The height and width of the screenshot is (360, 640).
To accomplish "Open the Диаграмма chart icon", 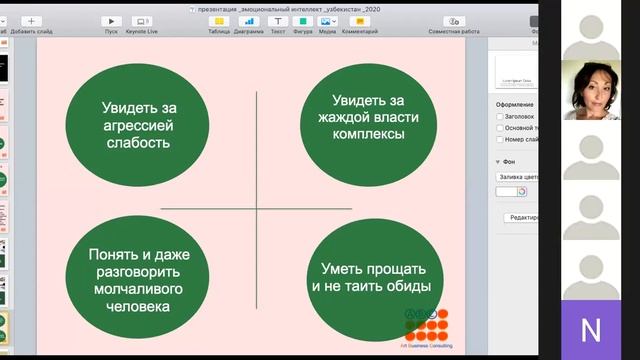I will [x=249, y=21].
